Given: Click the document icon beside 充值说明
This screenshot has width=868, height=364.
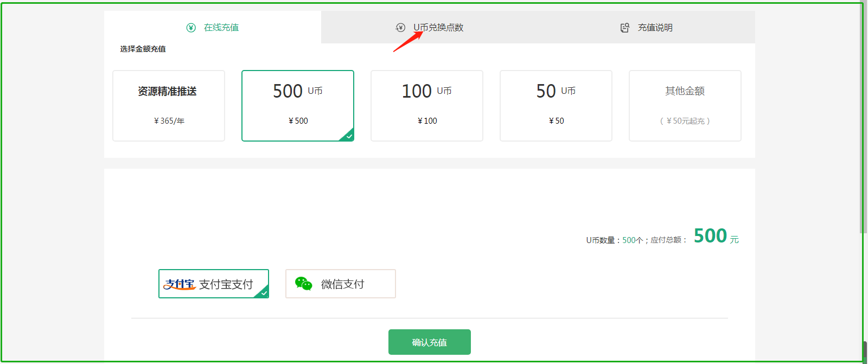Looking at the screenshot, I should pos(625,28).
